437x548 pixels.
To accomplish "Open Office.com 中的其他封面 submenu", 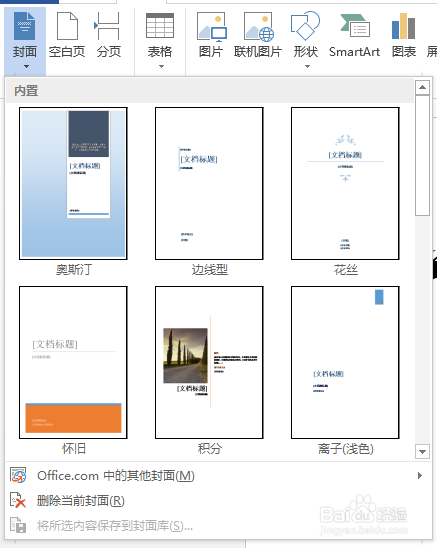I will click(x=218, y=476).
